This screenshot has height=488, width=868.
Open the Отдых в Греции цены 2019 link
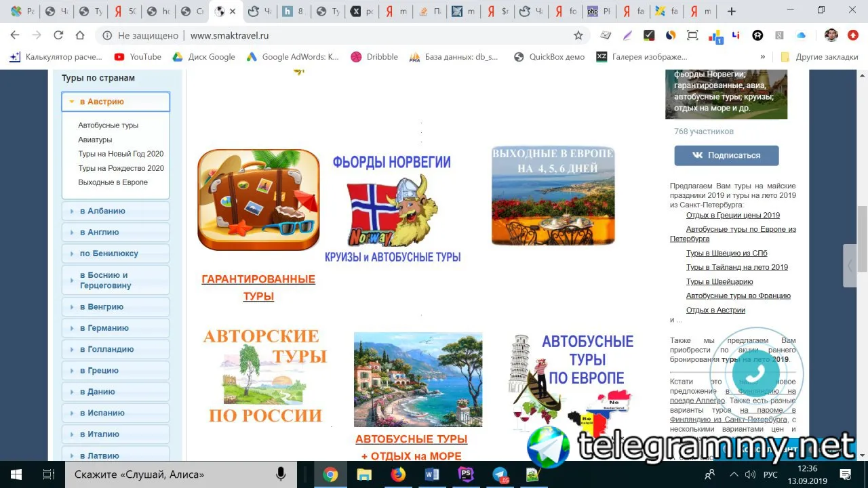pos(733,216)
